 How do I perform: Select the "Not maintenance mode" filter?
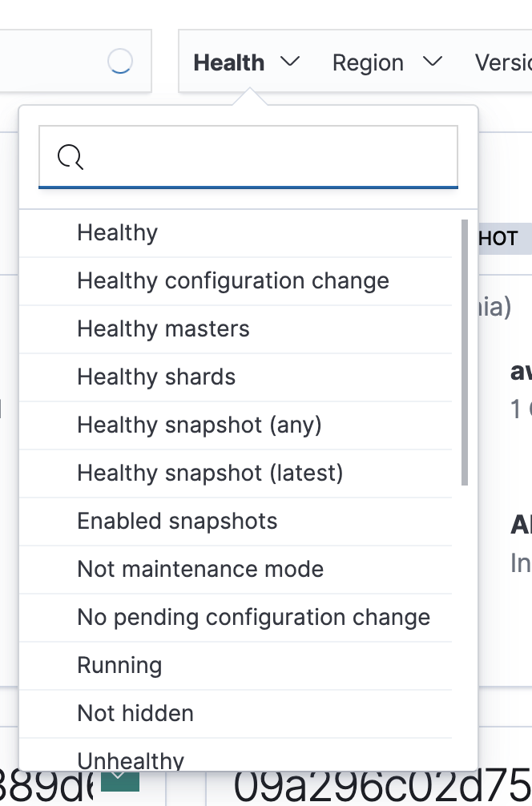(200, 569)
